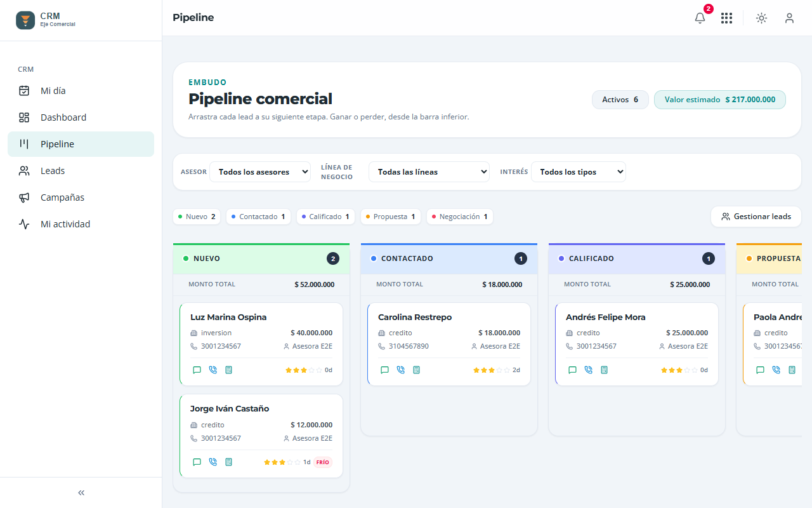Click the Valor estimado $217.000.000 badge
Viewport: 812px width, 508px height.
pyautogui.click(x=720, y=100)
